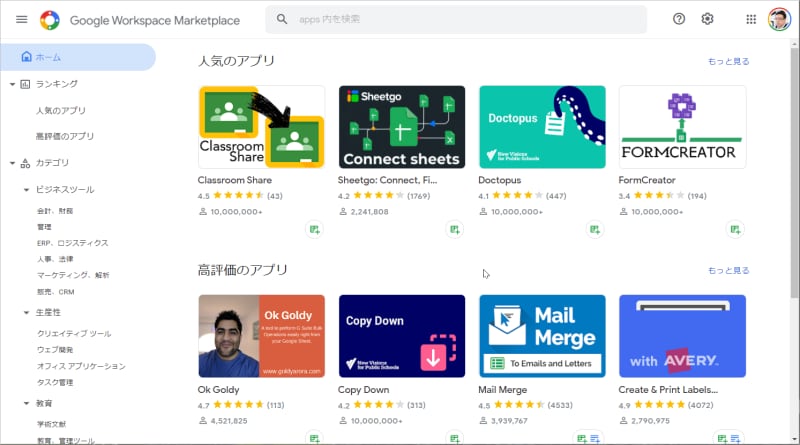The height and width of the screenshot is (445, 800).
Task: Select the 人事、法律 category
Action: tap(55, 259)
